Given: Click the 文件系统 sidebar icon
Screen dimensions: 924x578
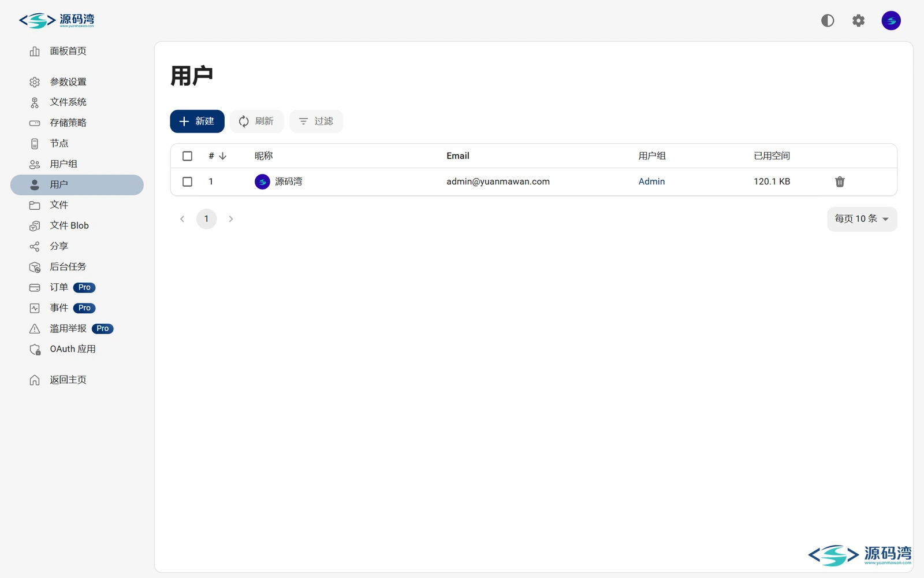Looking at the screenshot, I should pos(35,102).
